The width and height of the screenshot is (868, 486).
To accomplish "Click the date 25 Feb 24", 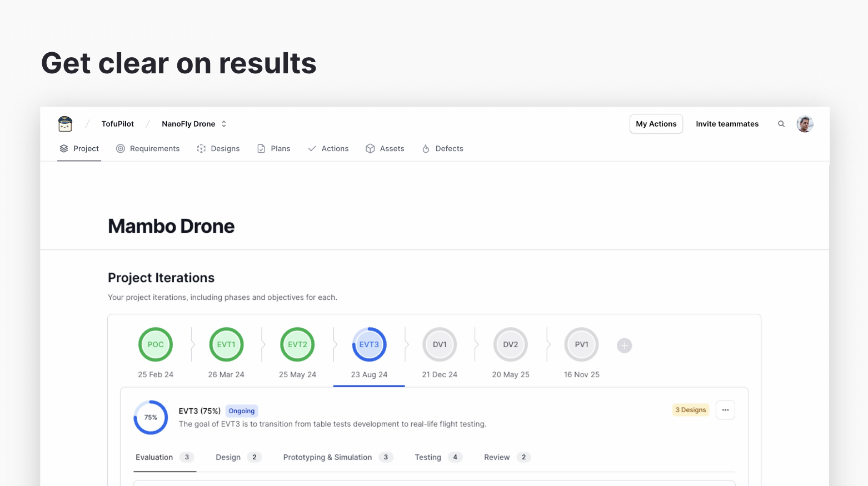I will [156, 374].
